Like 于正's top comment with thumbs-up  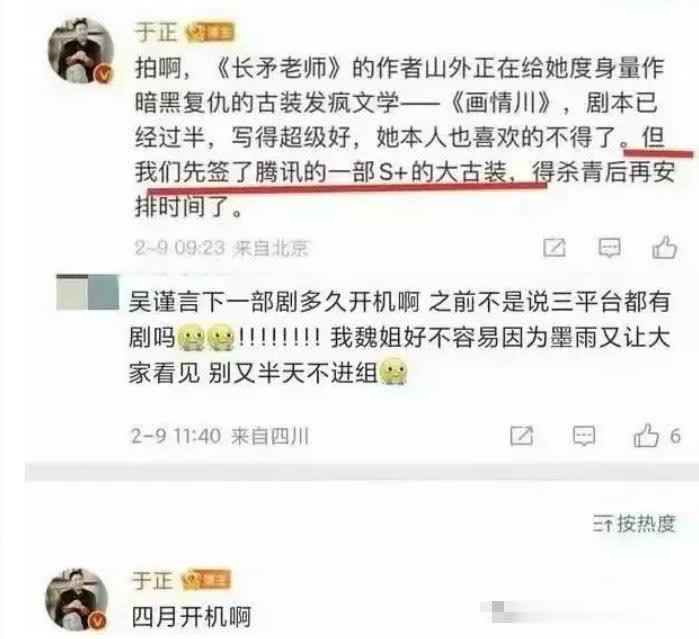[x=665, y=247]
